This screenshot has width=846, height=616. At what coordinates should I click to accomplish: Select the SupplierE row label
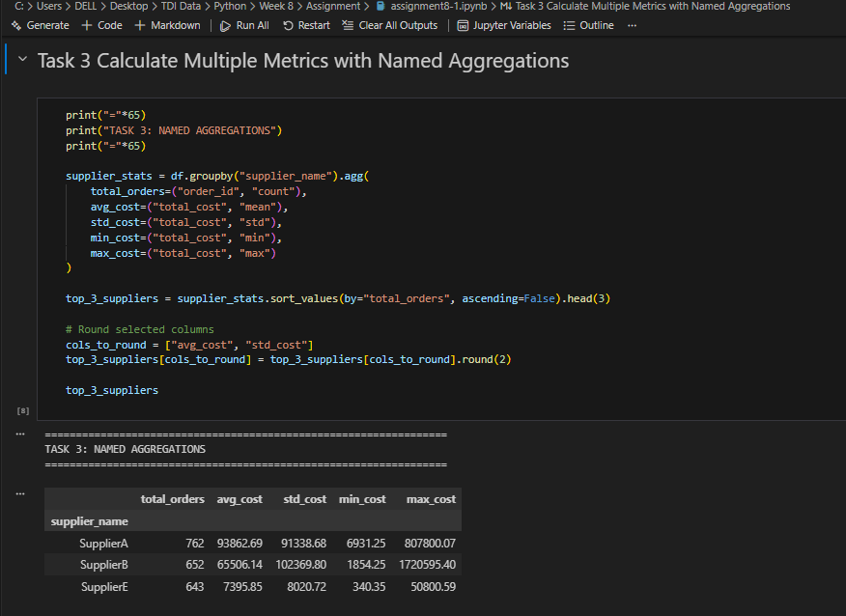[104, 587]
